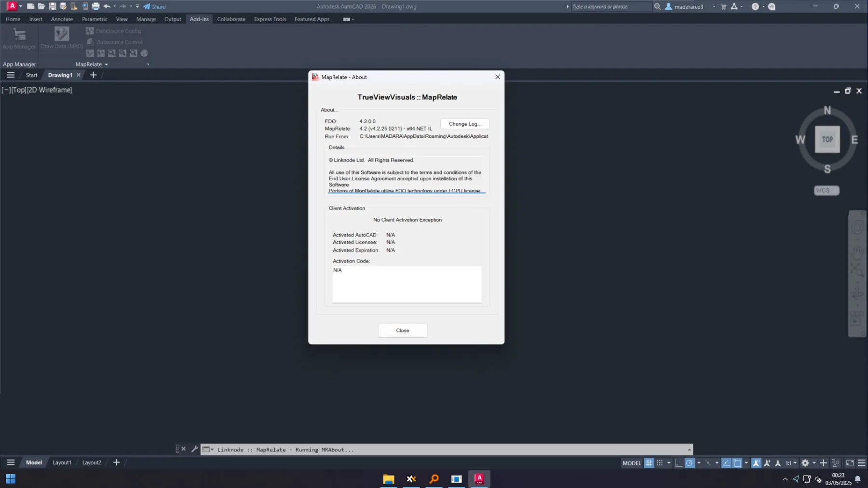Screen dimensions: 868x488
Task: Click New drawing icon in quick access toolbar
Action: pyautogui.click(x=30, y=6)
